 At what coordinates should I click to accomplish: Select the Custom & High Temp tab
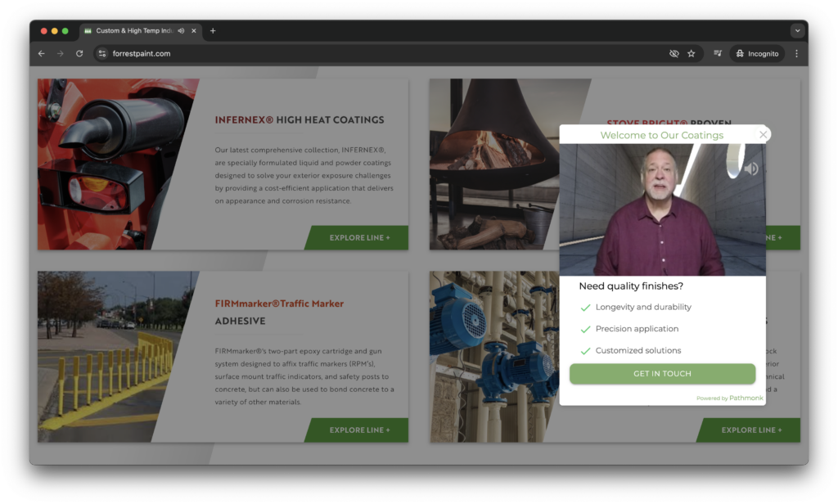[131, 31]
